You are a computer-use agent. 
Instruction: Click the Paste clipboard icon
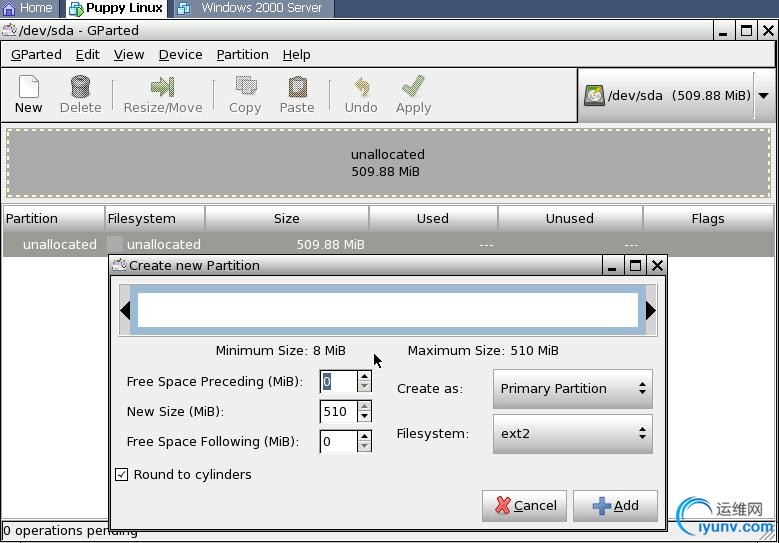pos(297,86)
